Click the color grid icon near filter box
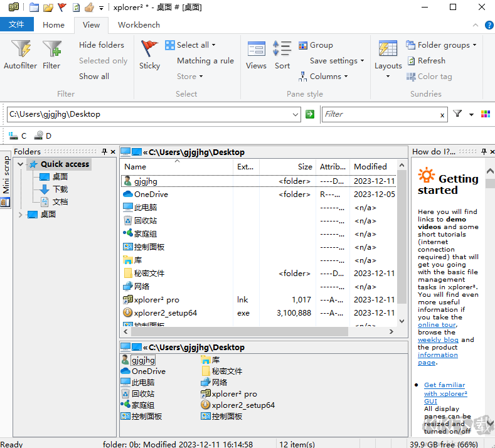Viewport: 495px width, 448px height. [x=485, y=114]
